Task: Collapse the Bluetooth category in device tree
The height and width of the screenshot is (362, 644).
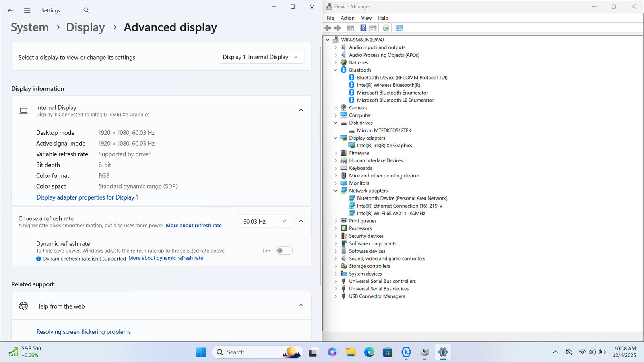Action: click(x=336, y=70)
